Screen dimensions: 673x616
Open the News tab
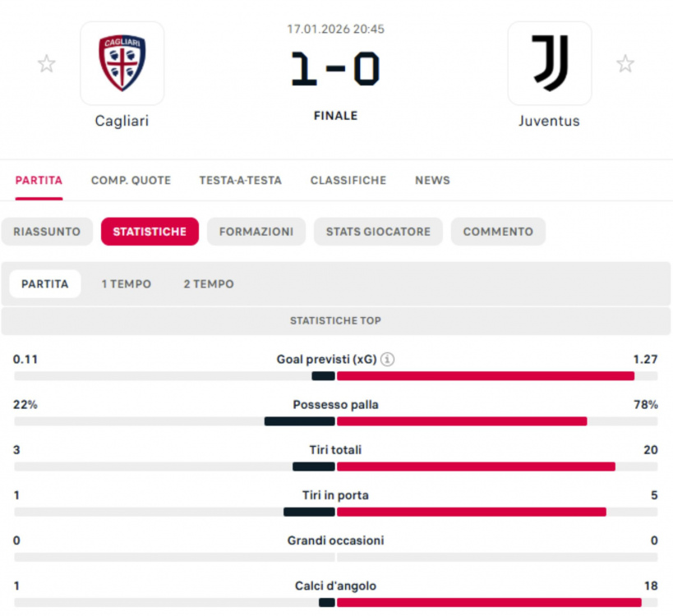pos(432,181)
